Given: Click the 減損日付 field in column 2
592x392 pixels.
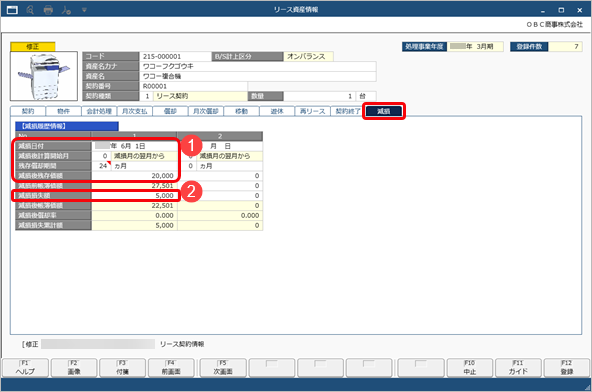Looking at the screenshot, I should pyautogui.click(x=220, y=146).
